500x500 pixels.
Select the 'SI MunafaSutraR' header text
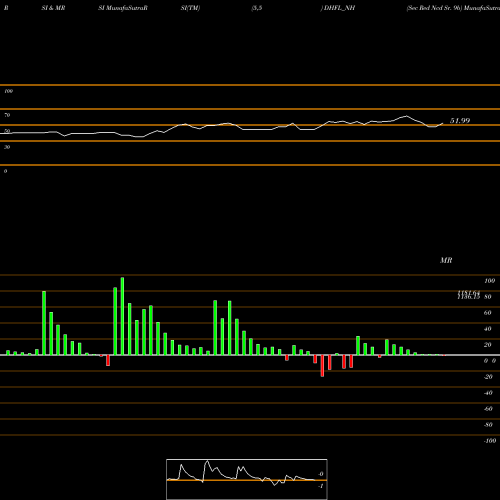coord(123,8)
